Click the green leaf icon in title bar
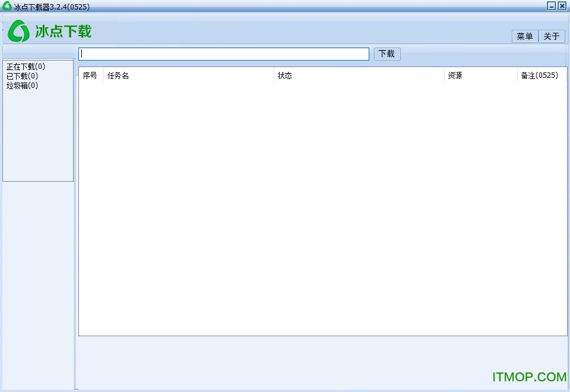This screenshot has width=570, height=392. click(x=7, y=6)
